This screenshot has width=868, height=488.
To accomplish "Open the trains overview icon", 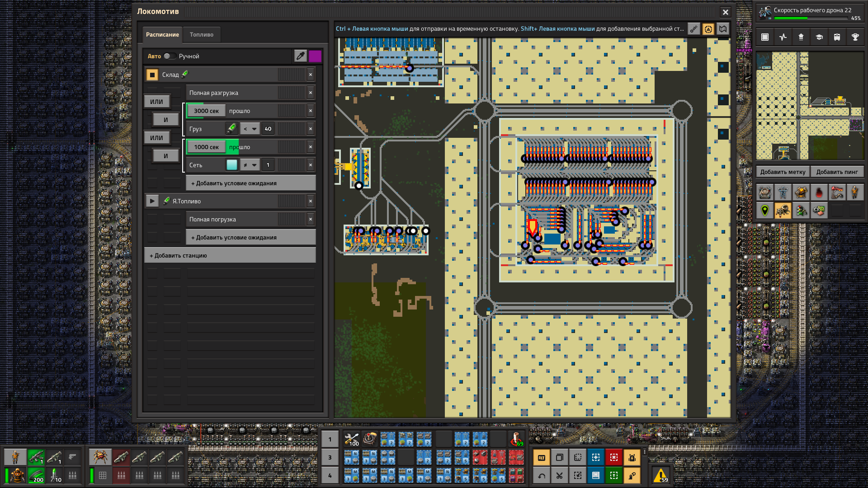I will [x=837, y=37].
